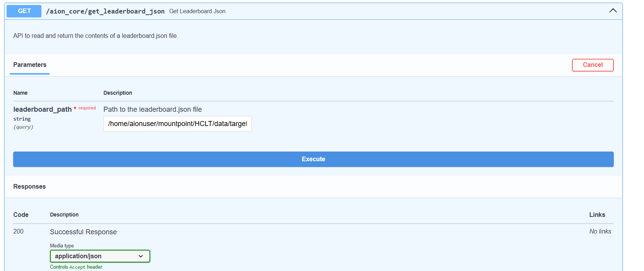Click the /aion_core/get_leaderboard_json endpoint path

(105, 11)
